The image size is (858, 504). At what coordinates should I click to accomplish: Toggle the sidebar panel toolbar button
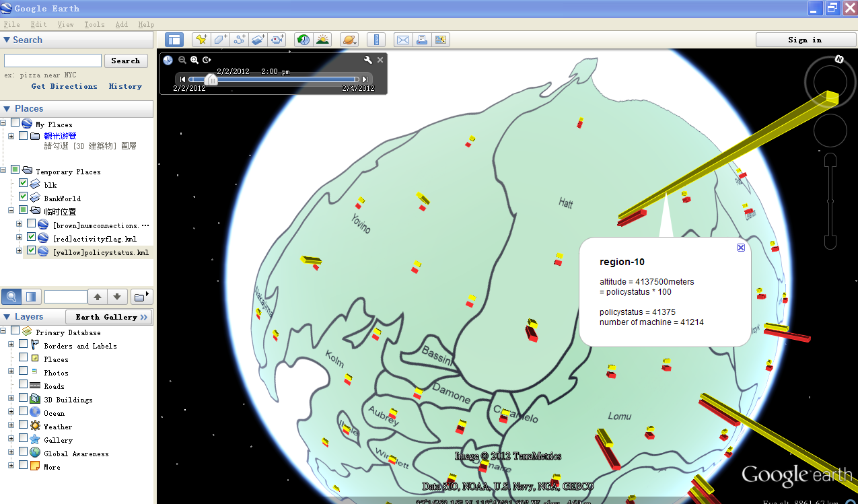[x=174, y=40]
